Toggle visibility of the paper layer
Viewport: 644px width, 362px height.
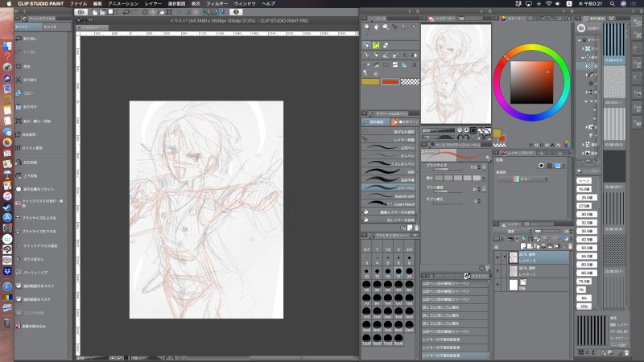pyautogui.click(x=496, y=286)
